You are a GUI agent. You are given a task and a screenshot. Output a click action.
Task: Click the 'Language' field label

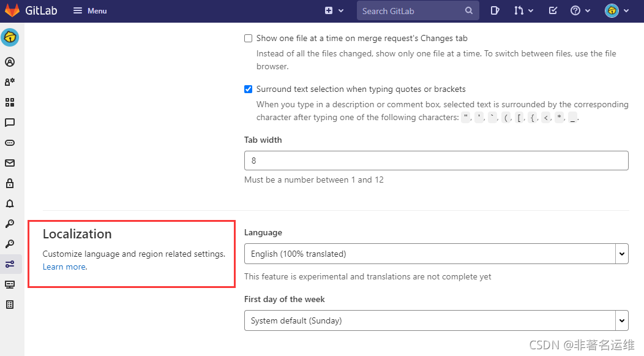tap(263, 232)
